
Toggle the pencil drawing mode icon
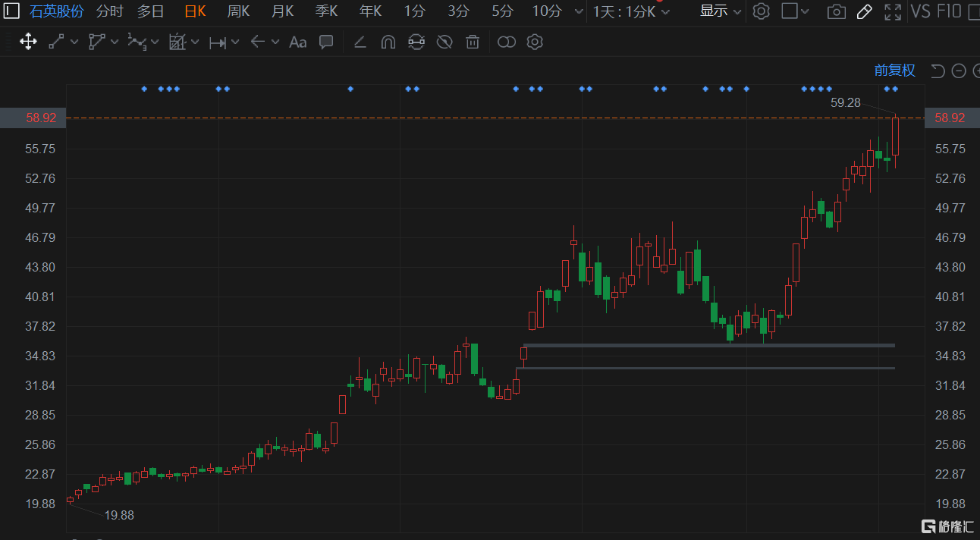tap(864, 11)
